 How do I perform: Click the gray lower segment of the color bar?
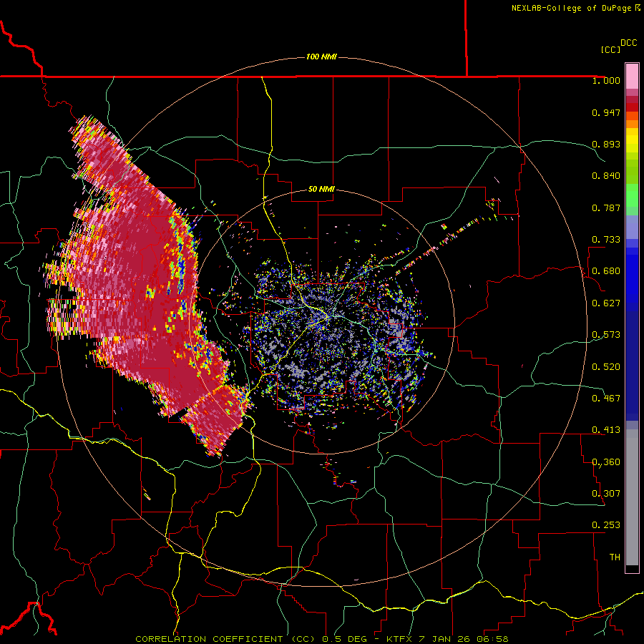coord(632,497)
